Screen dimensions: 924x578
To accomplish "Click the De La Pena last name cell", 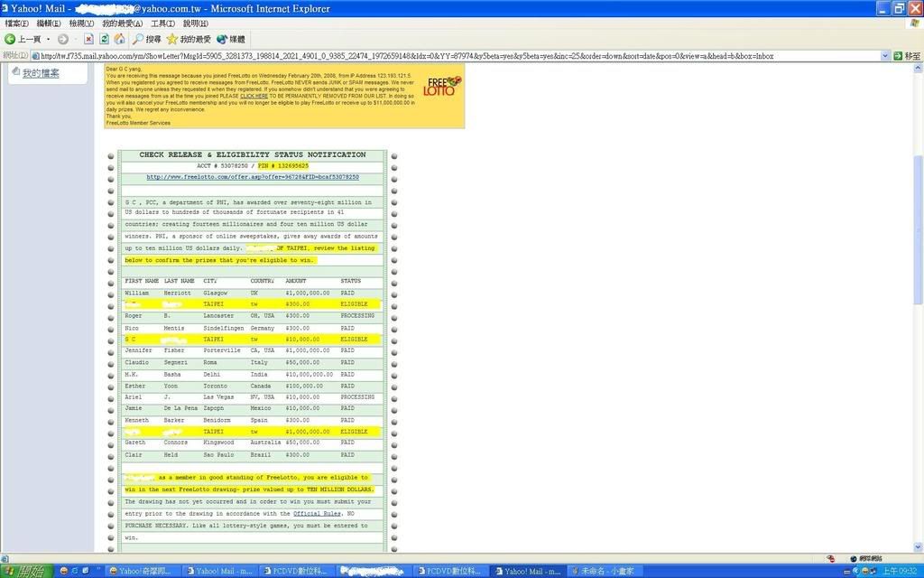I will [x=180, y=408].
